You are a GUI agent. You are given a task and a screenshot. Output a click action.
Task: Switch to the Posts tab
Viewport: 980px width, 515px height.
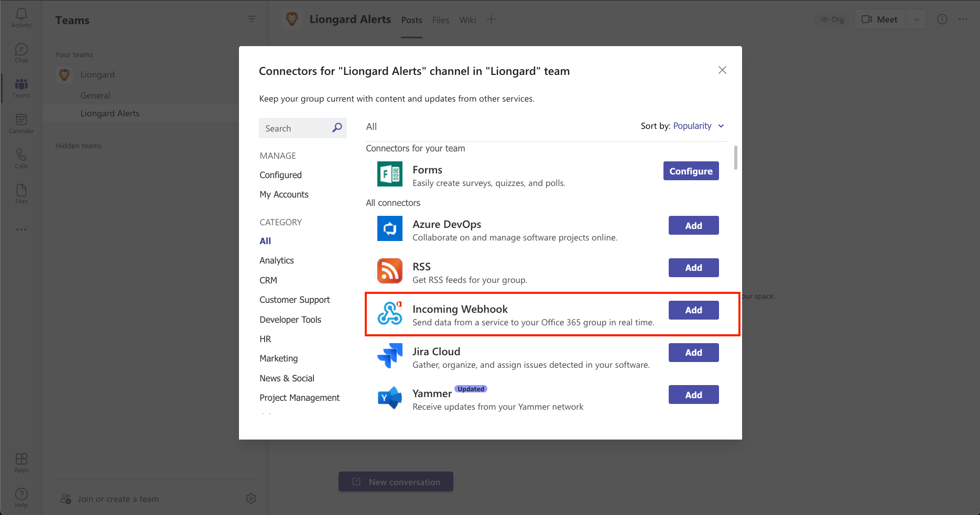tap(412, 20)
